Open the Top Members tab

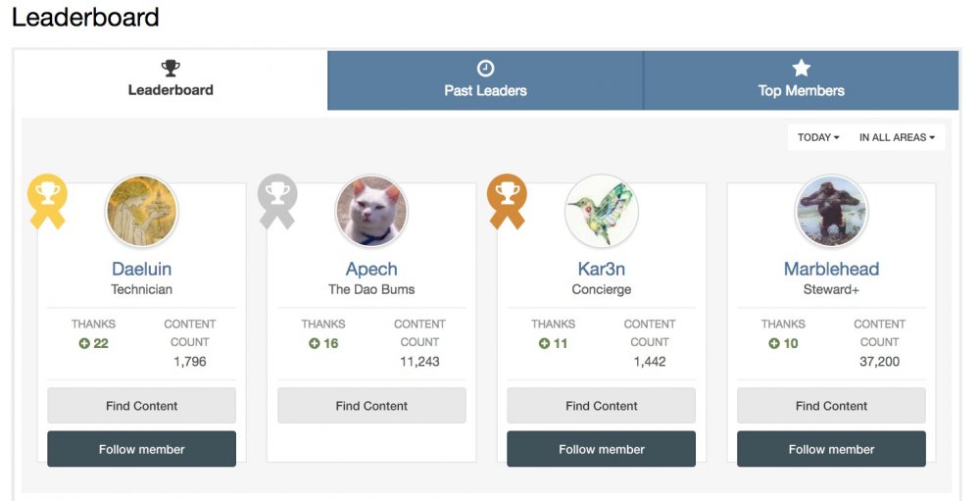click(x=801, y=80)
